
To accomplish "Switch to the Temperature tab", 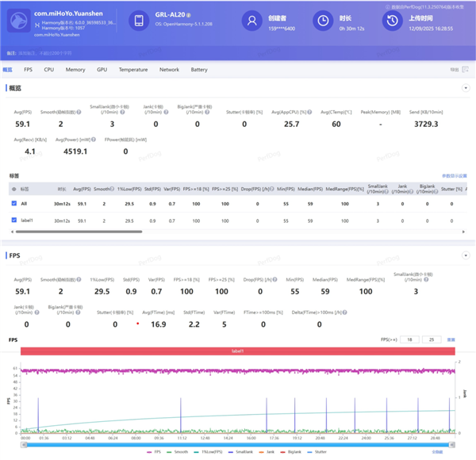I will point(132,70).
